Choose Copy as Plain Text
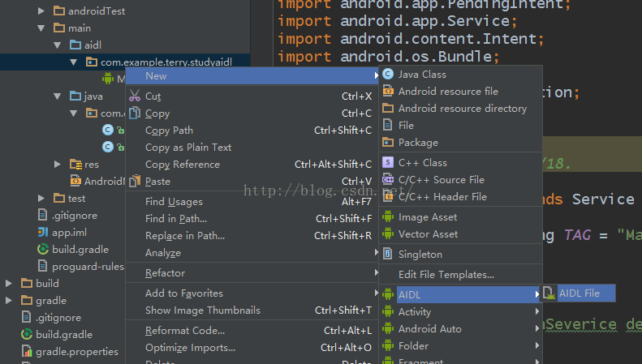 pyautogui.click(x=252, y=148)
